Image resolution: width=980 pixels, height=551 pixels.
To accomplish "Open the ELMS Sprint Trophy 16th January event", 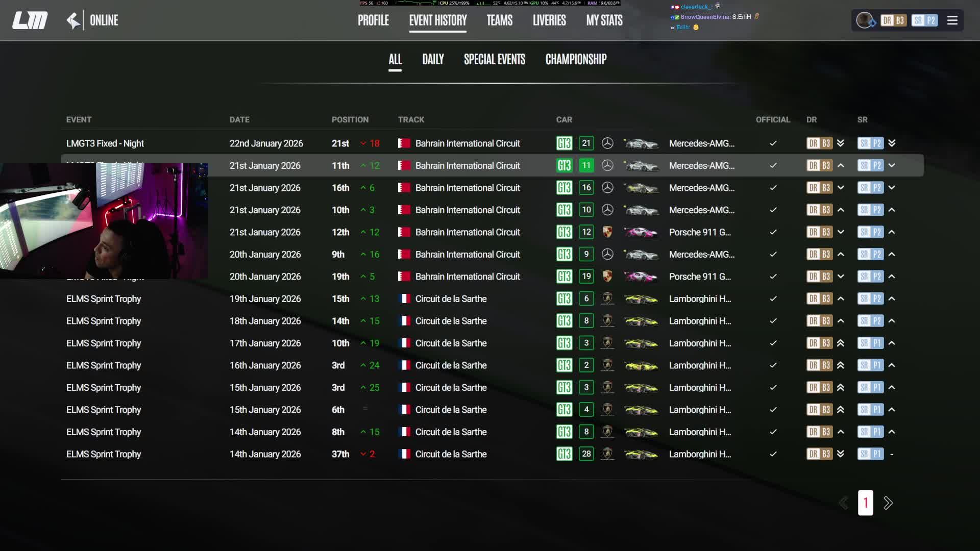I will pyautogui.click(x=104, y=365).
